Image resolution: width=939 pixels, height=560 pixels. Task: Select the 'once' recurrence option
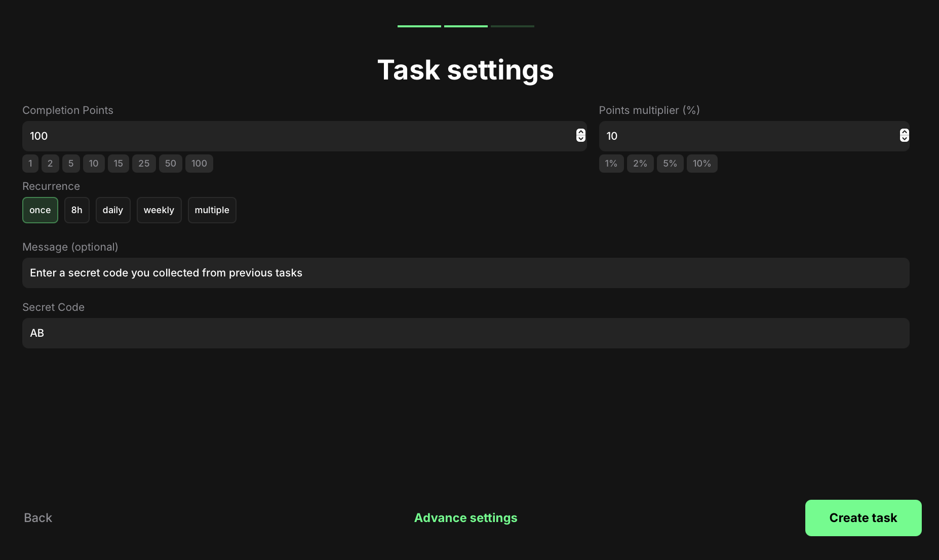(x=40, y=210)
